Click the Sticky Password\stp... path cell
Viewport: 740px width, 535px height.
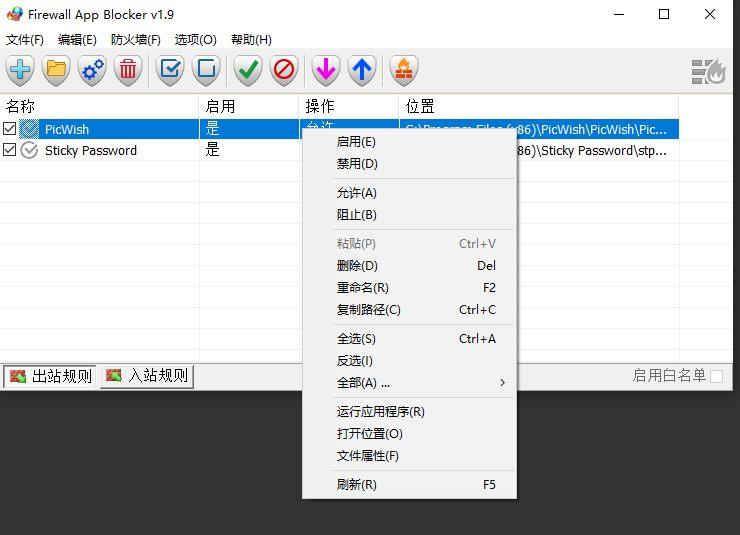point(592,150)
